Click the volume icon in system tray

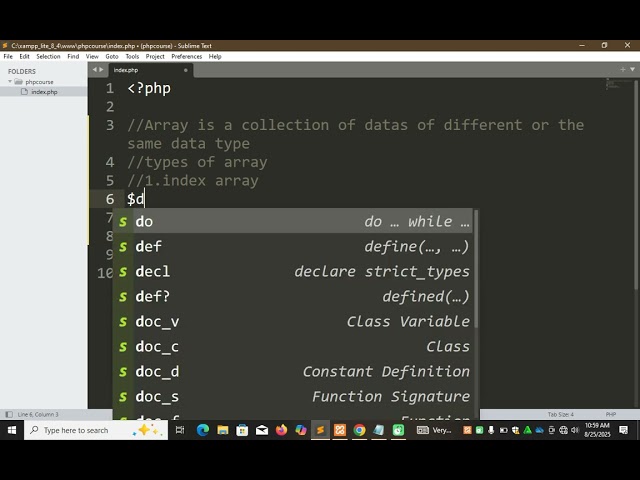click(575, 430)
